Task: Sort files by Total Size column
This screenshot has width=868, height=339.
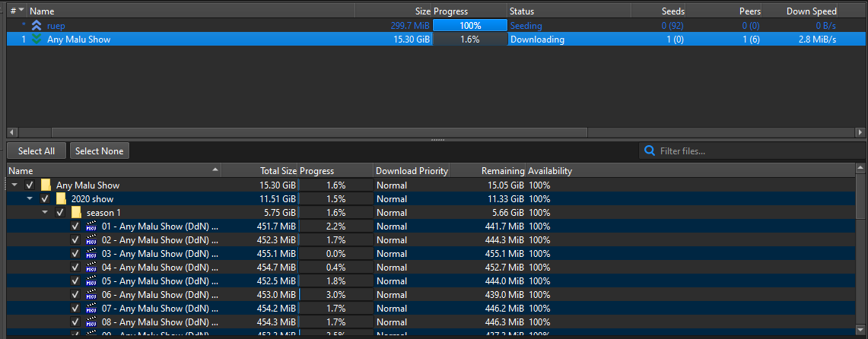Action: pos(259,171)
